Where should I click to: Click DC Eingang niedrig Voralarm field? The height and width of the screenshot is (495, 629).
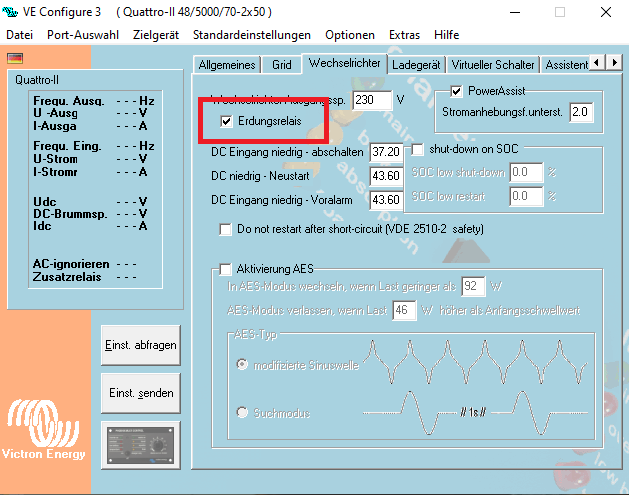[386, 200]
